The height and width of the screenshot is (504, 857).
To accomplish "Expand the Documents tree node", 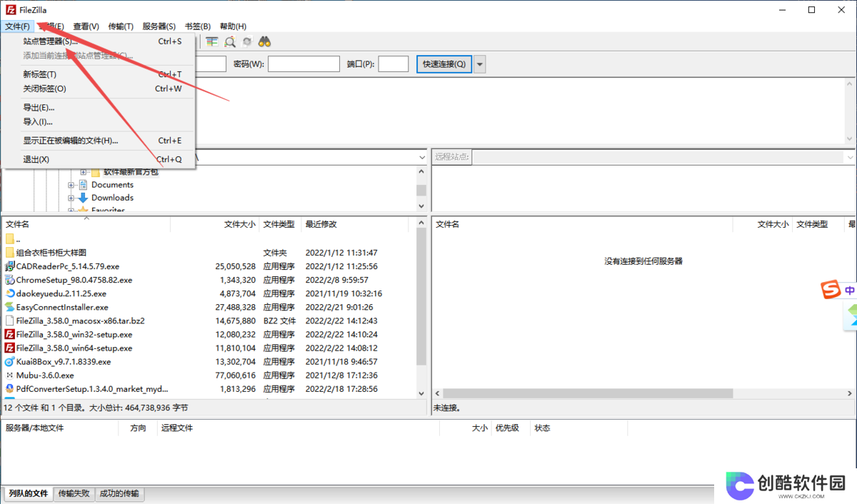I will (71, 185).
